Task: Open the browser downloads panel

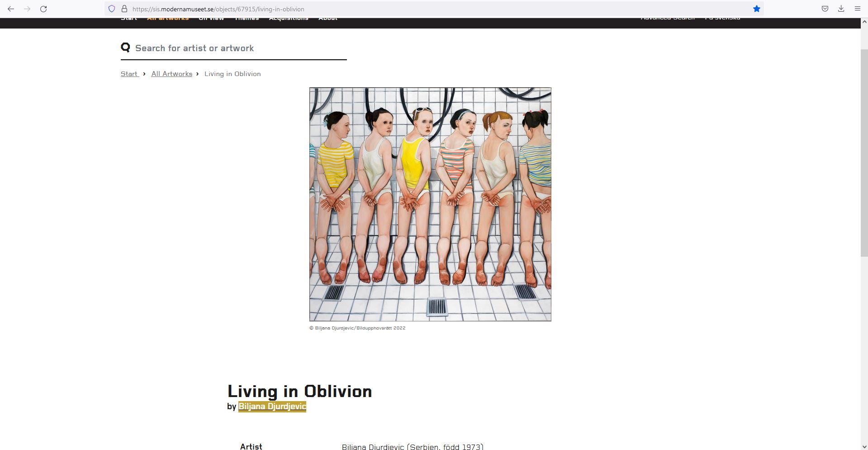Action: pos(841,9)
